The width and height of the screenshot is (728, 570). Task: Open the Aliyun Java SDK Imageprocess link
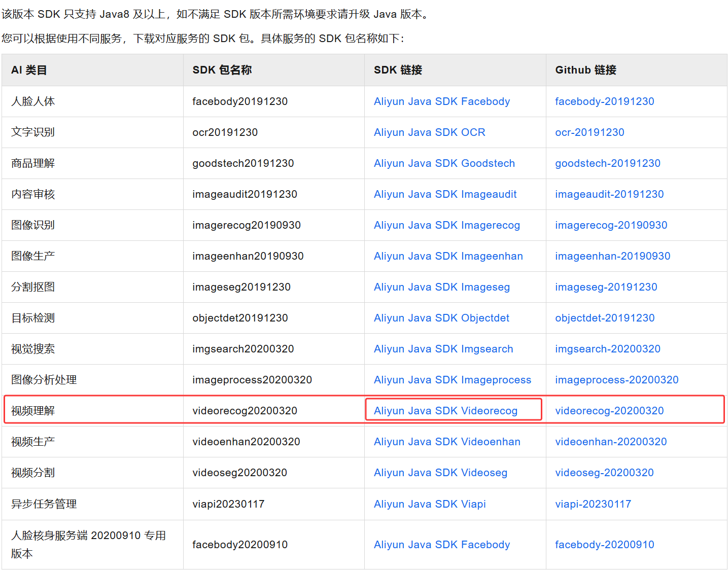tap(453, 380)
